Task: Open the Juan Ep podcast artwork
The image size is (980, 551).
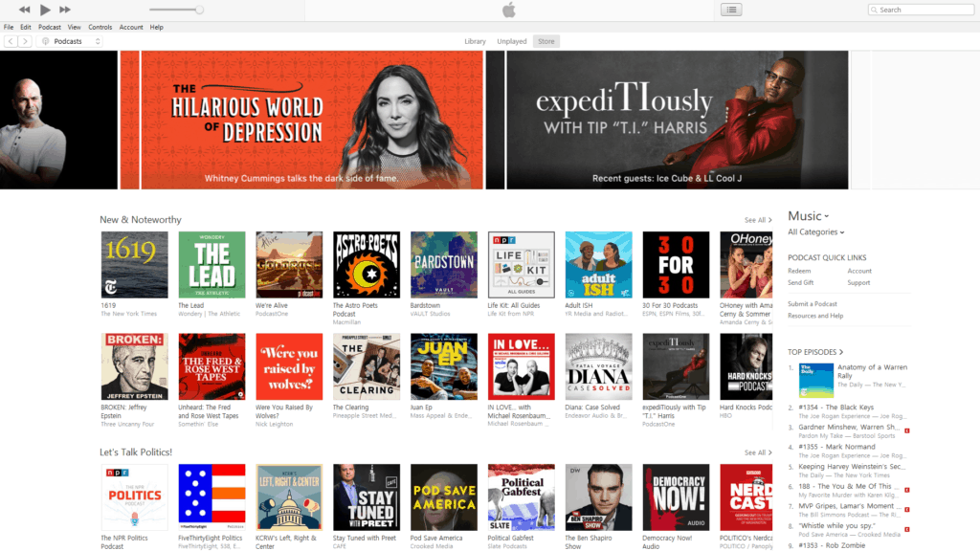Action: (x=444, y=366)
